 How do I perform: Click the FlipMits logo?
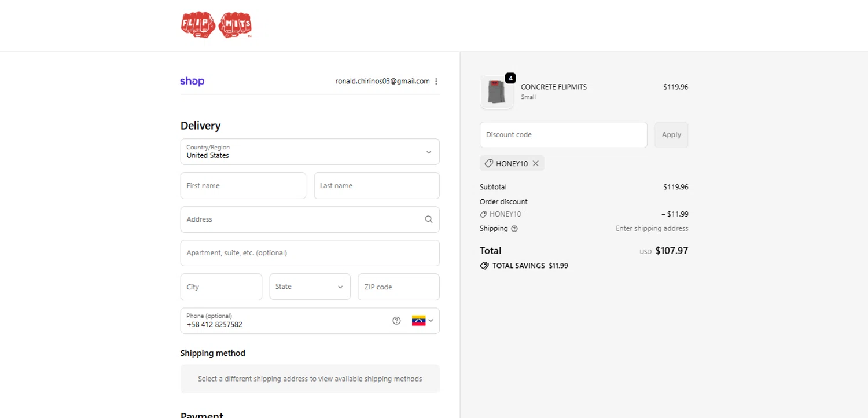click(x=216, y=25)
